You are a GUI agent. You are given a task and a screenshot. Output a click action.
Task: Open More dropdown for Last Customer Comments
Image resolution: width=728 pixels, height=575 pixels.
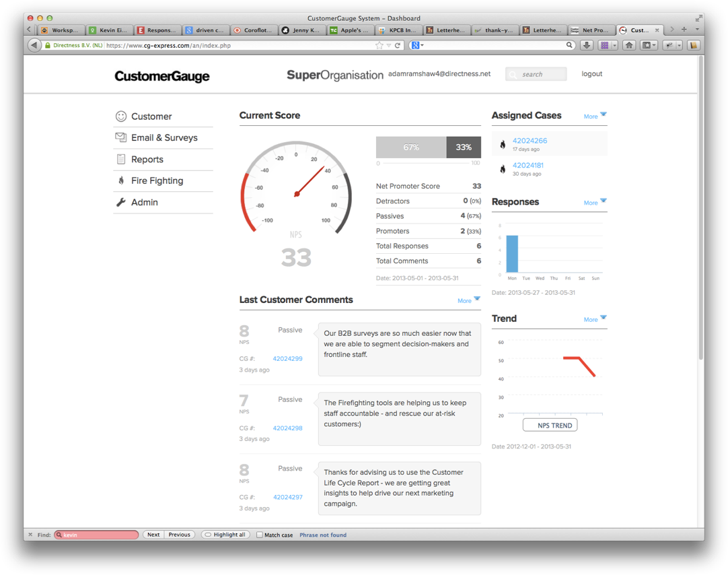click(468, 300)
